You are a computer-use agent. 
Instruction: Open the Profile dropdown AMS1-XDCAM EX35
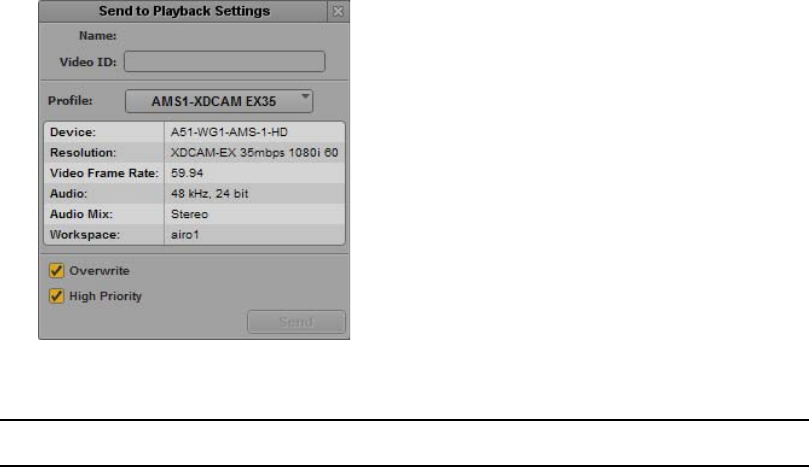pos(219,101)
